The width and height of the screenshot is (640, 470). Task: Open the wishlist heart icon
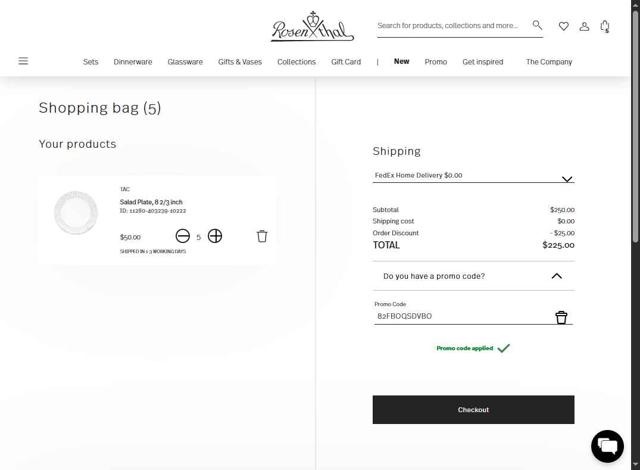click(x=563, y=26)
